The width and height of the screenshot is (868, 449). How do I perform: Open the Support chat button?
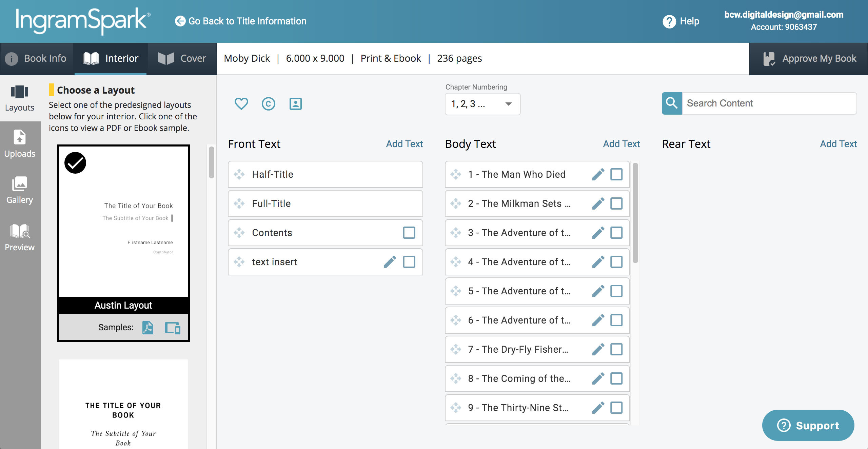(808, 425)
